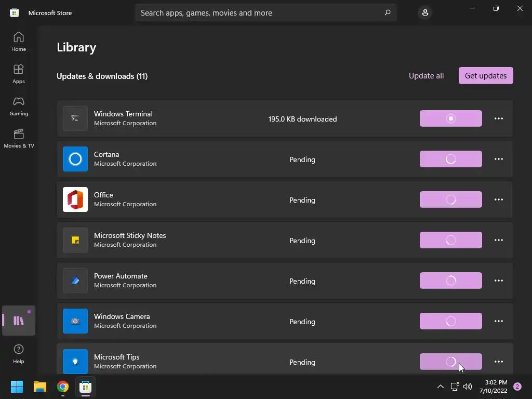The height and width of the screenshot is (399, 532).
Task: Click the '195.0 KB downloaded' status text
Action: point(302,119)
